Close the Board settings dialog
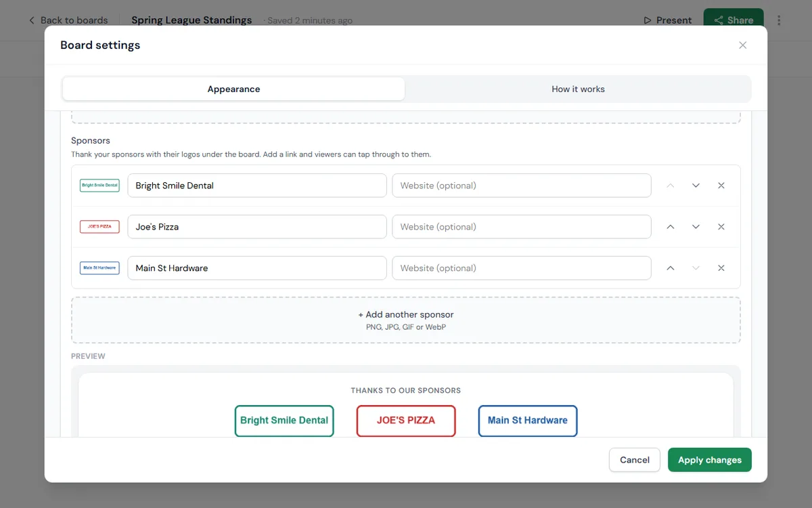Image resolution: width=812 pixels, height=508 pixels. (742, 45)
